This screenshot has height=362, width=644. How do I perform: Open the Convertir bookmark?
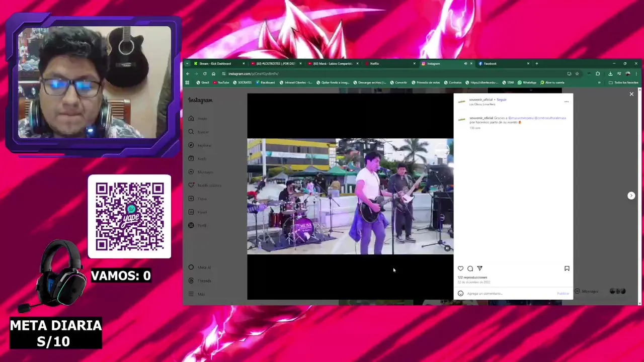[398, 82]
